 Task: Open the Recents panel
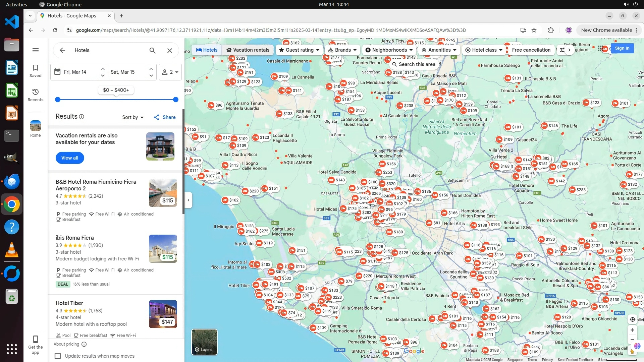(35, 95)
